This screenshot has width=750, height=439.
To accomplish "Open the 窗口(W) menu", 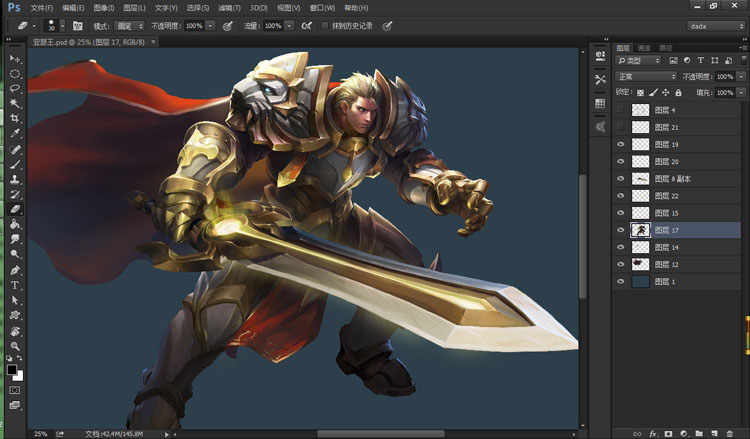I will point(322,8).
